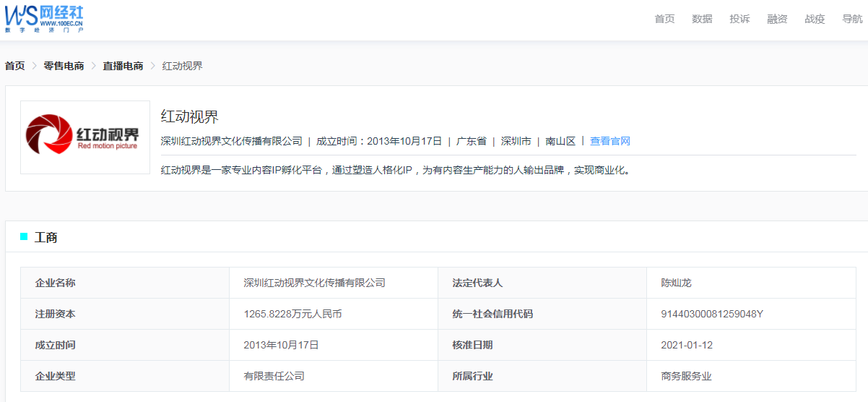Open the 导航 navigation item
Viewport: 868px width, 402px height.
(x=852, y=19)
